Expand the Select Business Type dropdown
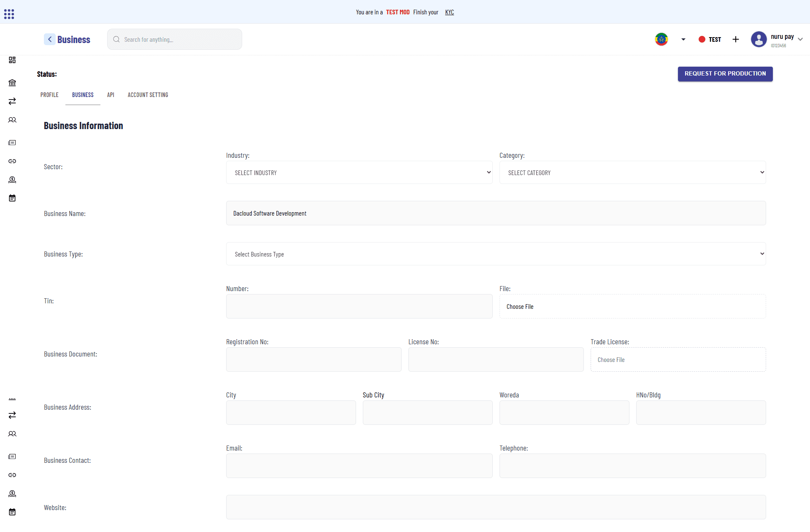810x532 pixels. coord(496,254)
